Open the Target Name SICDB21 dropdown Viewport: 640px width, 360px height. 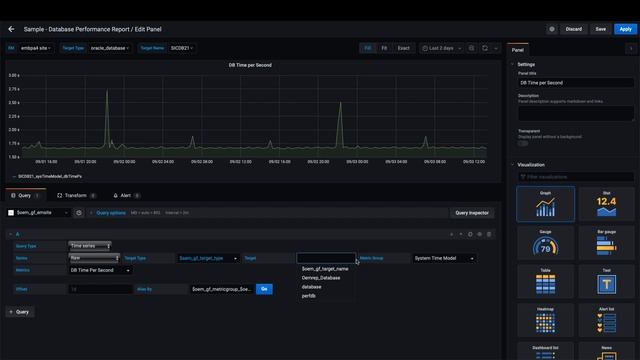(x=182, y=48)
